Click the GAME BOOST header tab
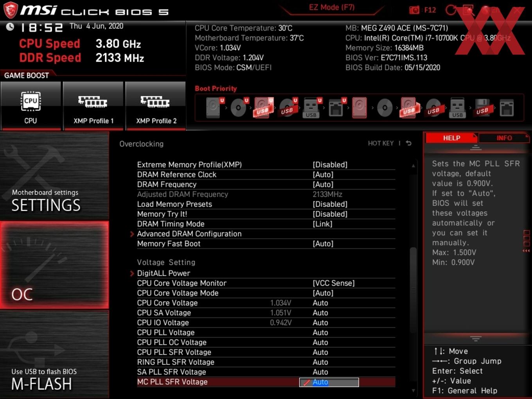The width and height of the screenshot is (532, 399). pos(27,75)
